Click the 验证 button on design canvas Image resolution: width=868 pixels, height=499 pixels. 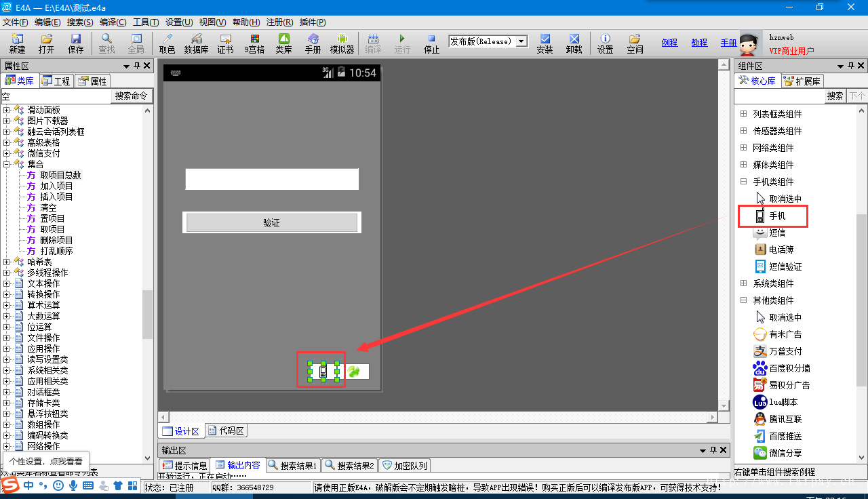[271, 222]
